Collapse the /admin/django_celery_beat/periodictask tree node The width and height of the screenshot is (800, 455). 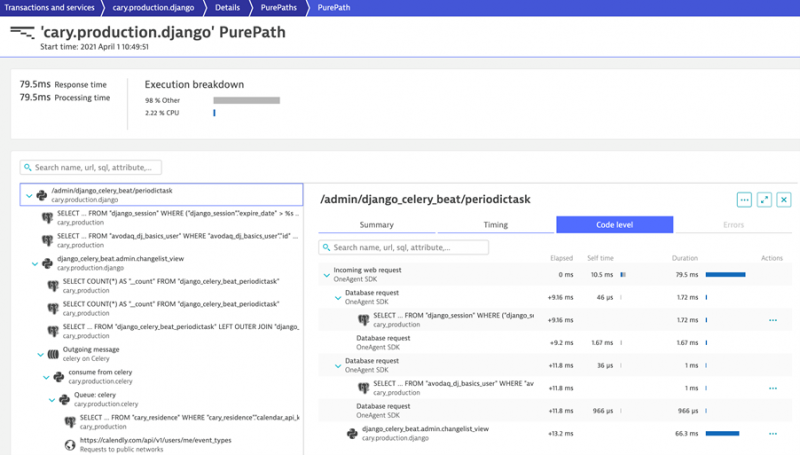29,196
